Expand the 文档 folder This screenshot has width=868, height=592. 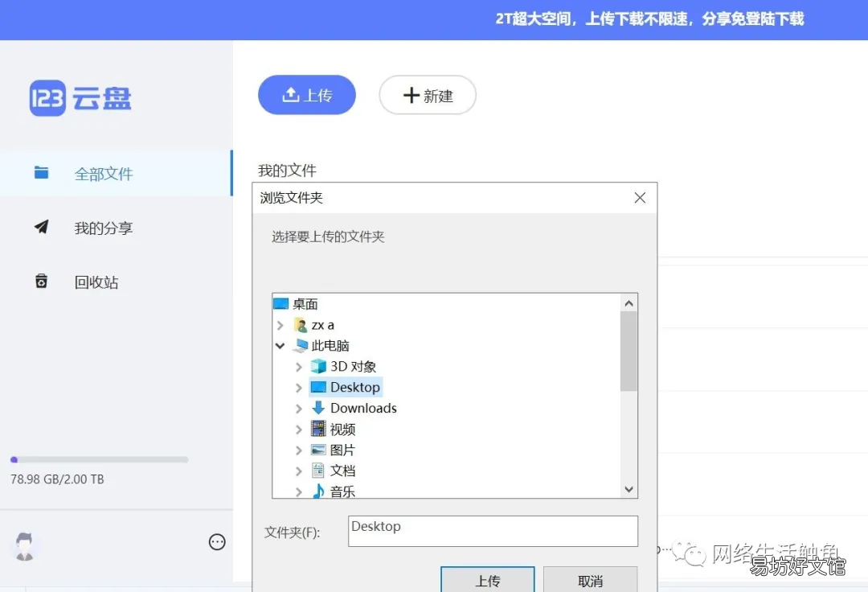click(x=299, y=471)
